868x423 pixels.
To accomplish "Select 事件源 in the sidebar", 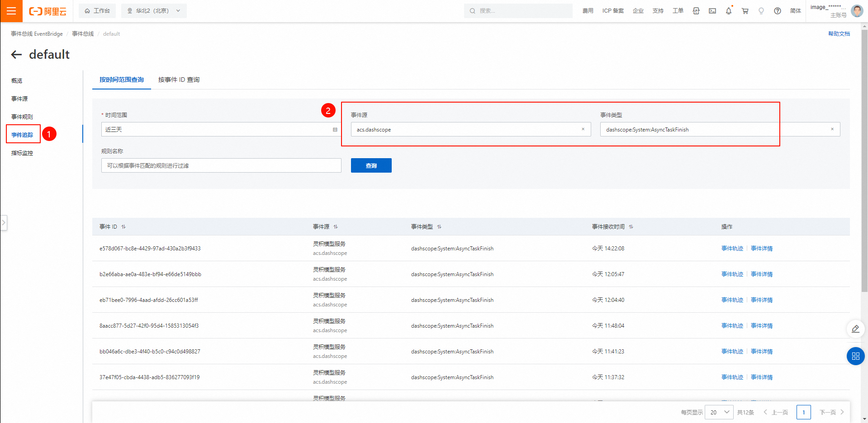I will pos(19,99).
